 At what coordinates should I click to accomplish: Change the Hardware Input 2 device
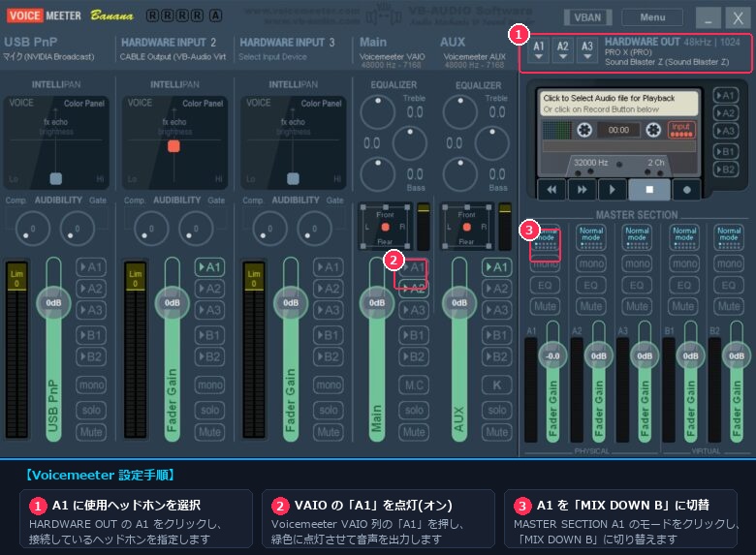pyautogui.click(x=173, y=57)
